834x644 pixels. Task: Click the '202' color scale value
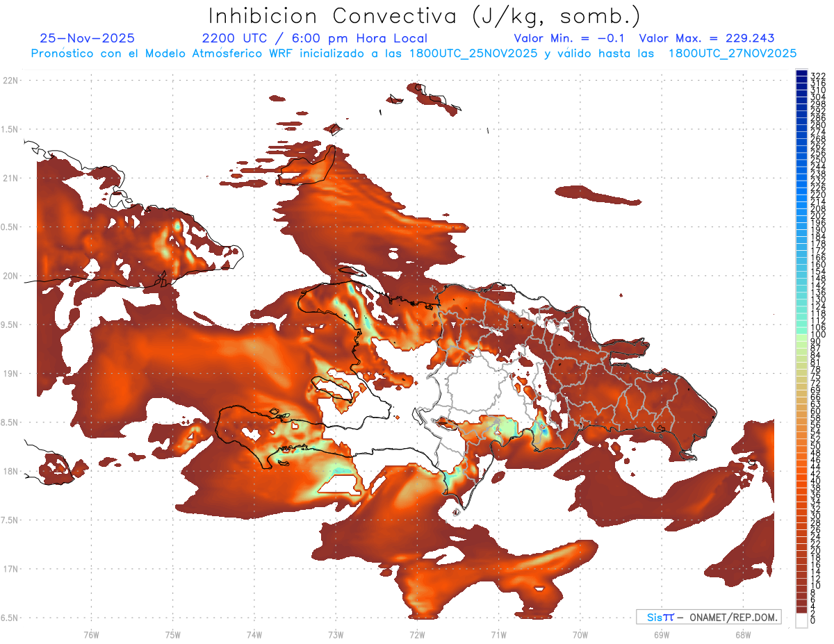point(818,215)
